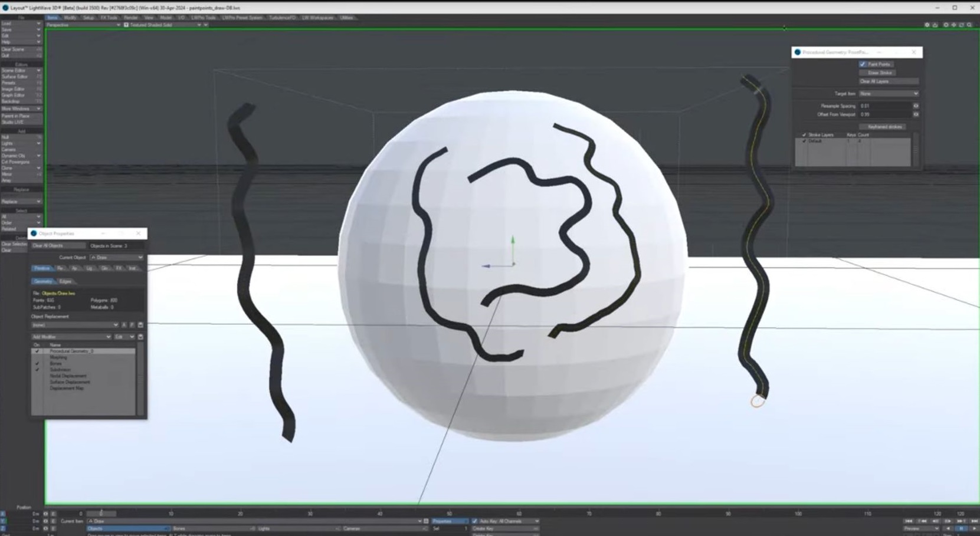
Task: Click the envelope button beside Offset From Viewport
Action: click(x=916, y=114)
